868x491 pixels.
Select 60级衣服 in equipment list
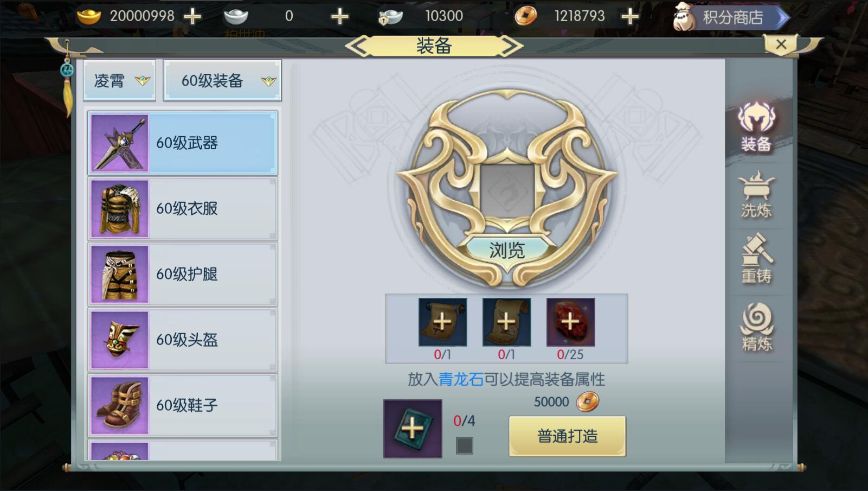[x=183, y=208]
